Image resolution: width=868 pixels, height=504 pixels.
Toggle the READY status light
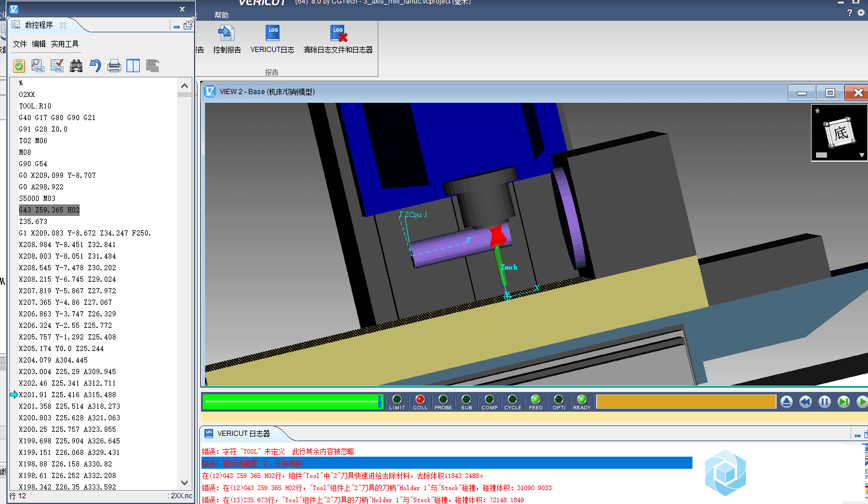[582, 400]
